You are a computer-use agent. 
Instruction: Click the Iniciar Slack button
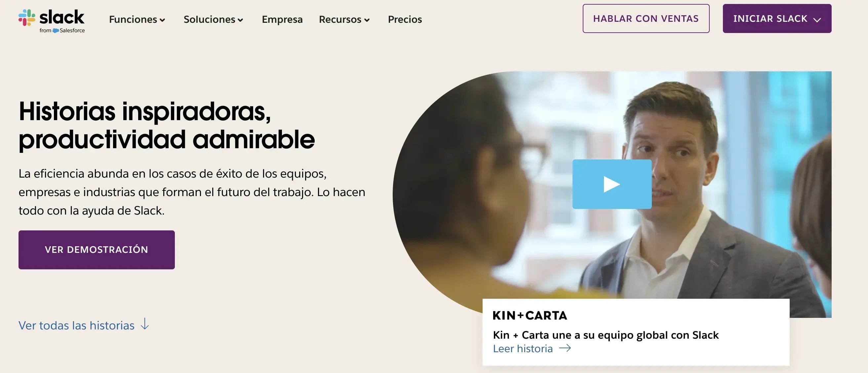coord(777,18)
